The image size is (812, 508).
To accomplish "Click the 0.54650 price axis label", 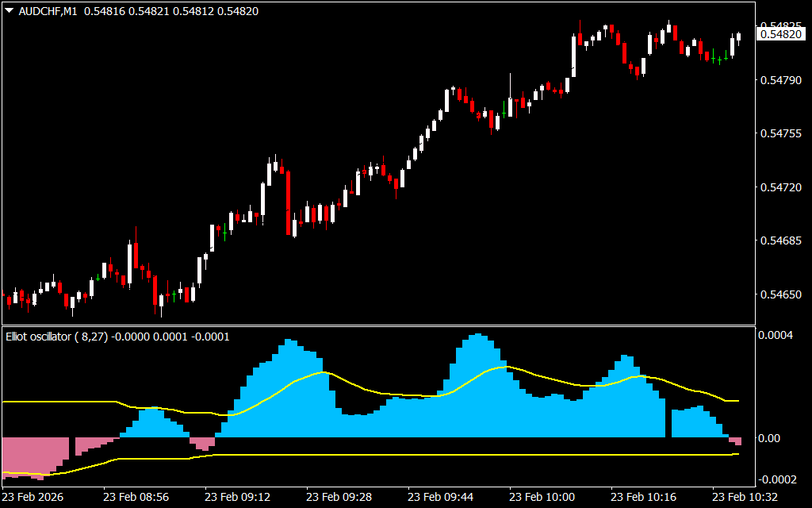I will pos(780,294).
